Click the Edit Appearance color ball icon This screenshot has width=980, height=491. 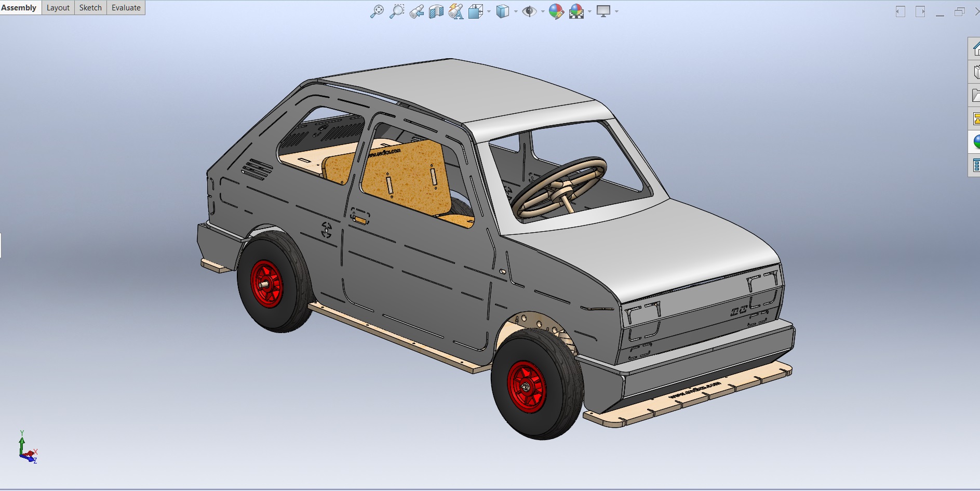pos(556,11)
